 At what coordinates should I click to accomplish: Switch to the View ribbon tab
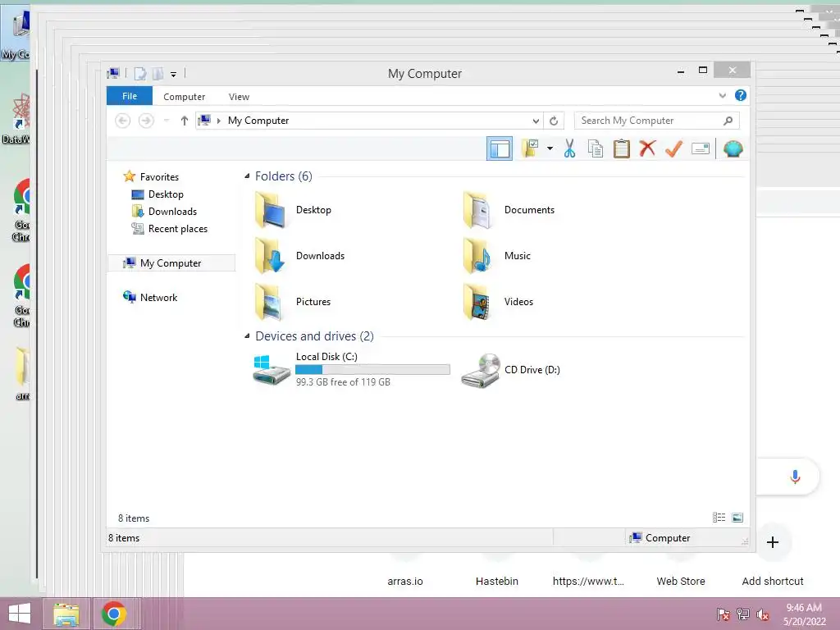[x=239, y=97]
